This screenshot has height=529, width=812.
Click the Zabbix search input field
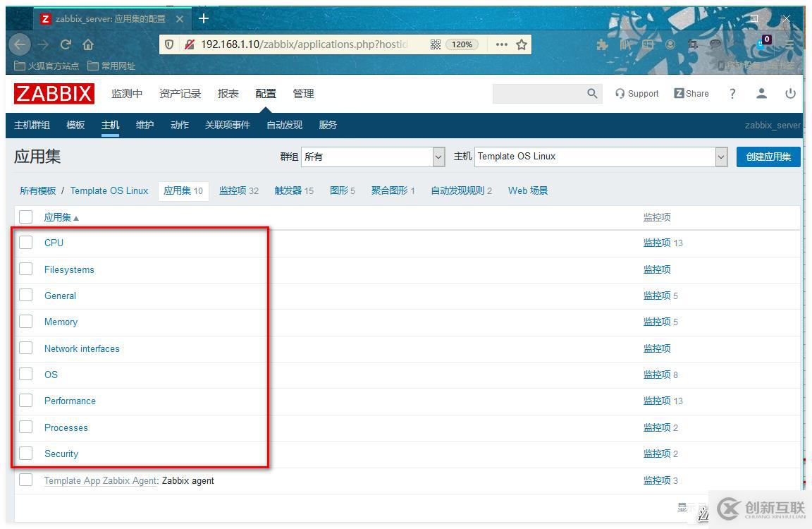[539, 94]
